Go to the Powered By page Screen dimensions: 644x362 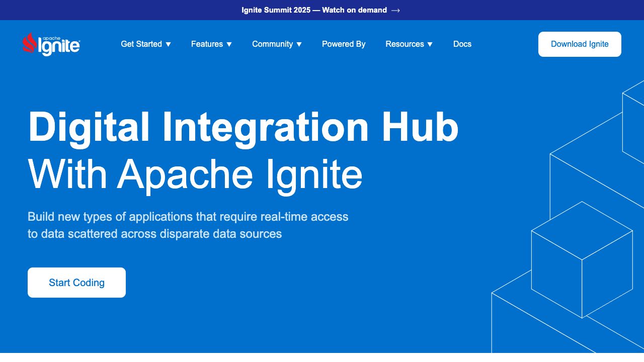tap(344, 44)
